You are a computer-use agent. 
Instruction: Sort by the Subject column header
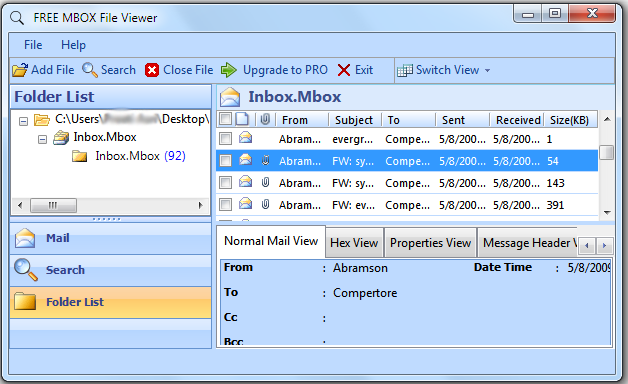coord(354,120)
